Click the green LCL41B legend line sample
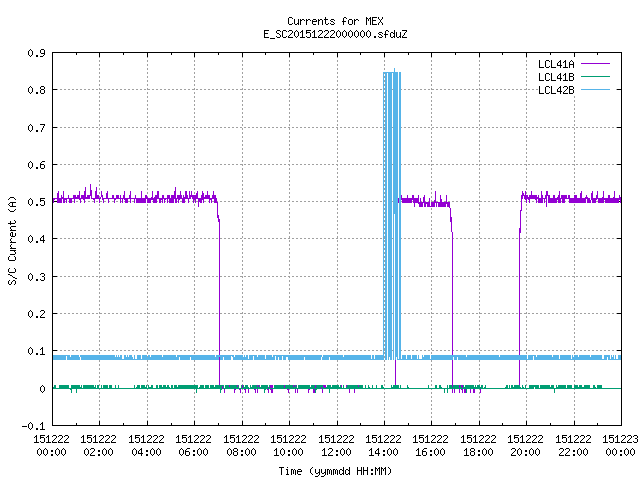The width and height of the screenshot is (640, 480). 595,76
